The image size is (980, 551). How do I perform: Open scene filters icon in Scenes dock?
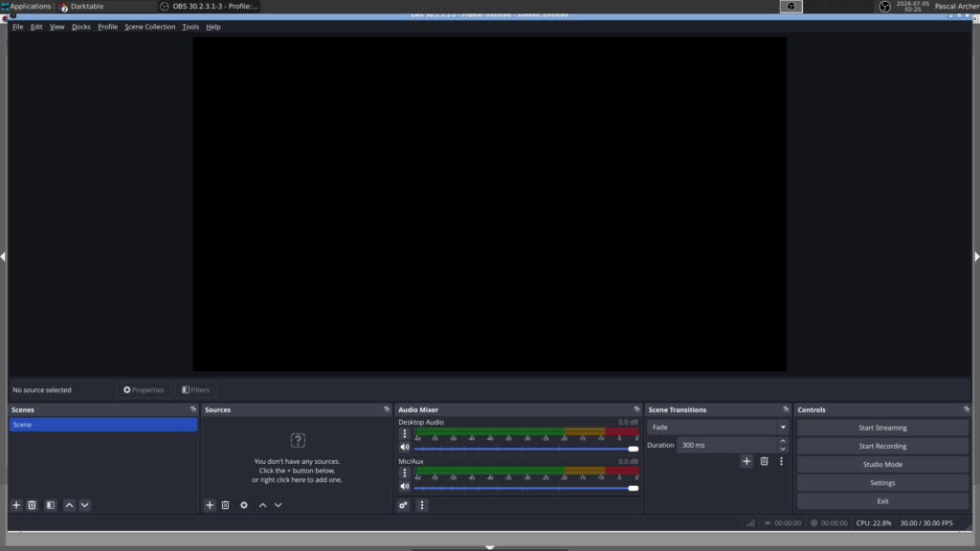[x=51, y=505]
